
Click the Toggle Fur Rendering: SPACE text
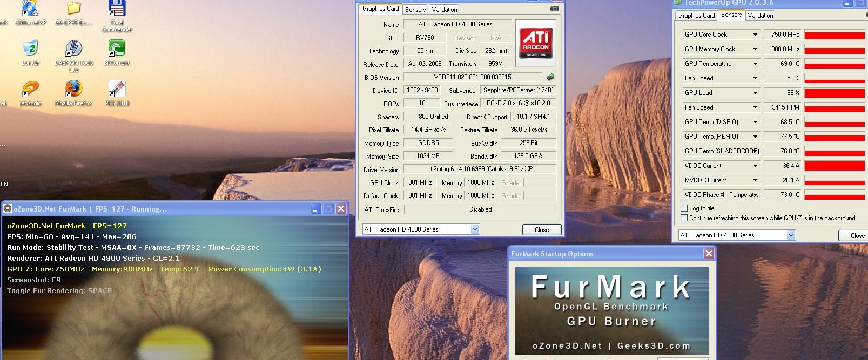click(59, 290)
